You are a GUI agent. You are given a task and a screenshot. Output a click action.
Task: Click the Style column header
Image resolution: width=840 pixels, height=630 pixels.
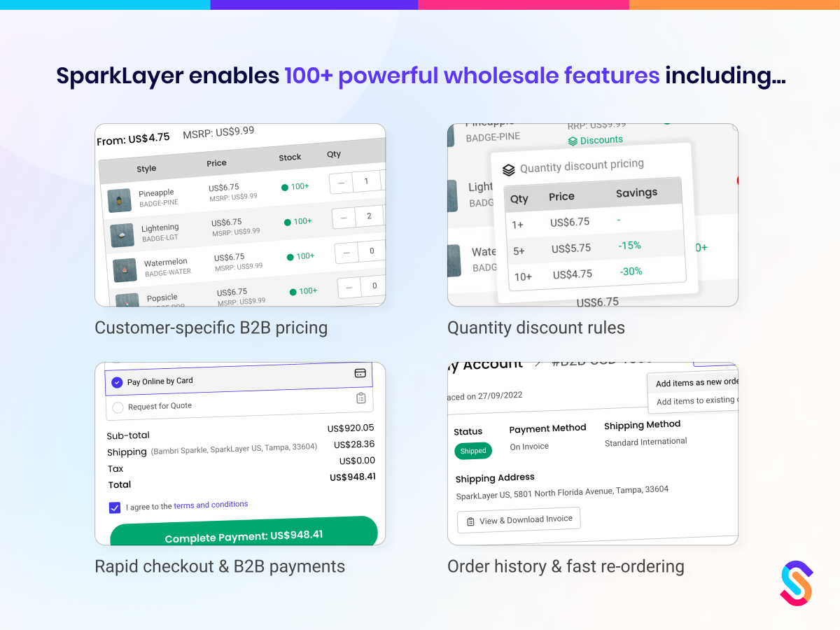coord(146,169)
